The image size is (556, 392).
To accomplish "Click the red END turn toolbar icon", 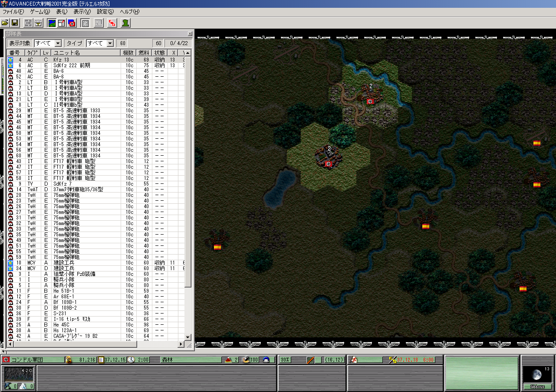I will tap(112, 23).
